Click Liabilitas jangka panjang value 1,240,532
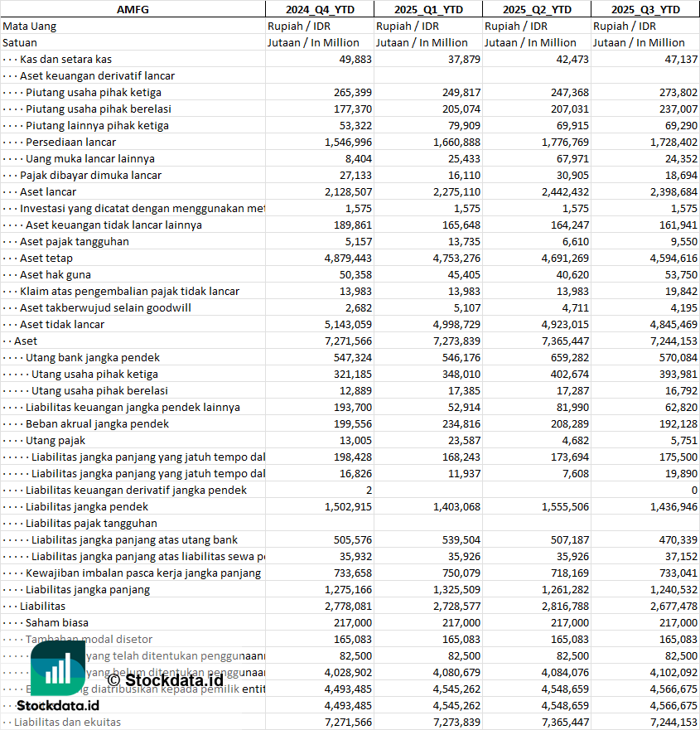700x730 pixels. (674, 589)
